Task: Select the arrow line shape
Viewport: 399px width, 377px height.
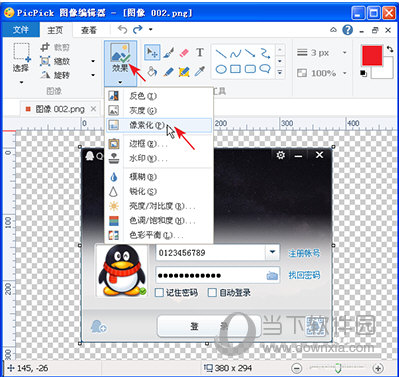Action: tap(250, 53)
